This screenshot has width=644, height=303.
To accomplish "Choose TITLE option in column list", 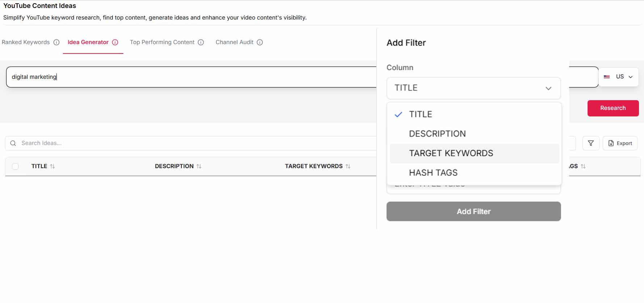I will tap(474, 114).
